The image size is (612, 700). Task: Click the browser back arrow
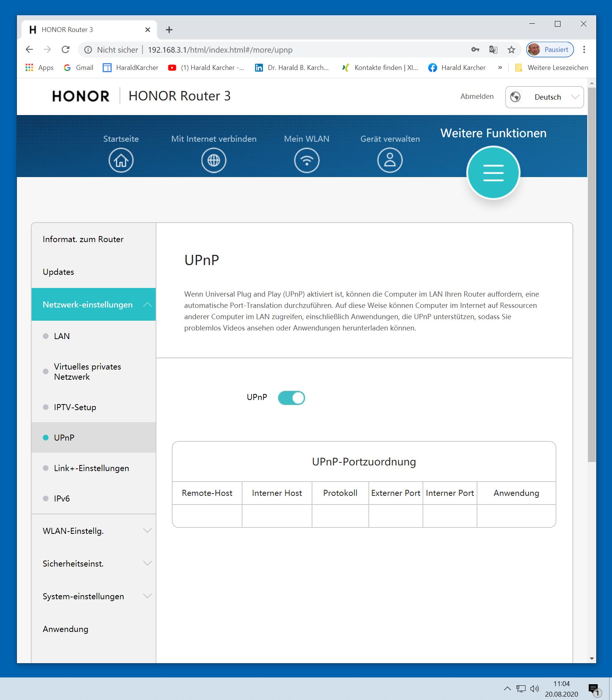click(x=29, y=50)
